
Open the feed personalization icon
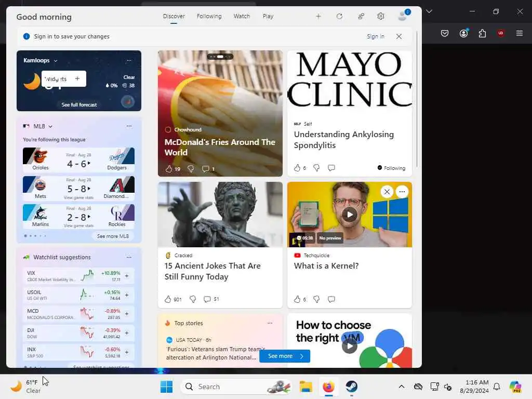coord(361,16)
